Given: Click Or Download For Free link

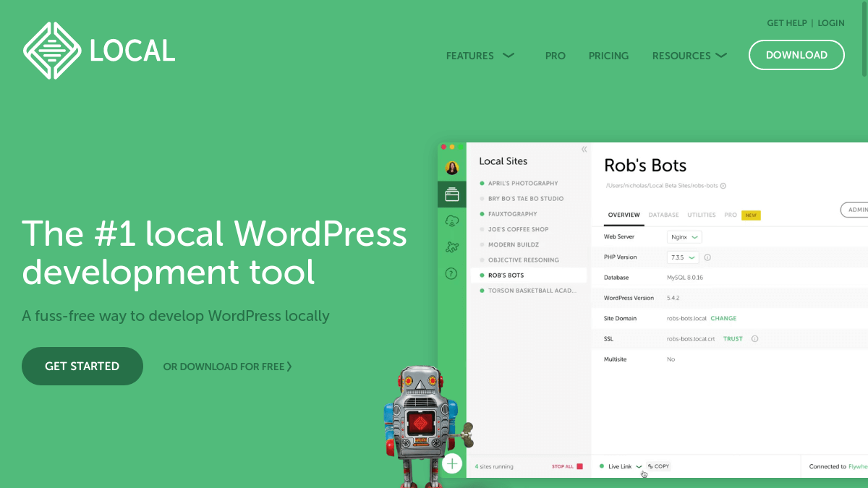Looking at the screenshot, I should (x=228, y=367).
